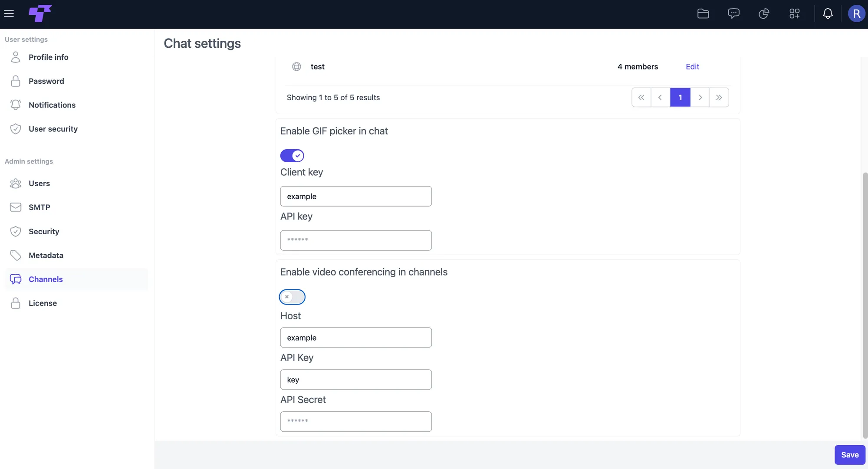The image size is (868, 469).
Task: Open the pie chart reports icon
Action: [x=764, y=13]
